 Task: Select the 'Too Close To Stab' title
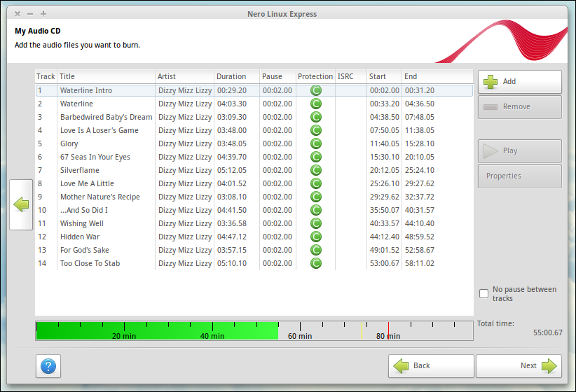point(90,263)
